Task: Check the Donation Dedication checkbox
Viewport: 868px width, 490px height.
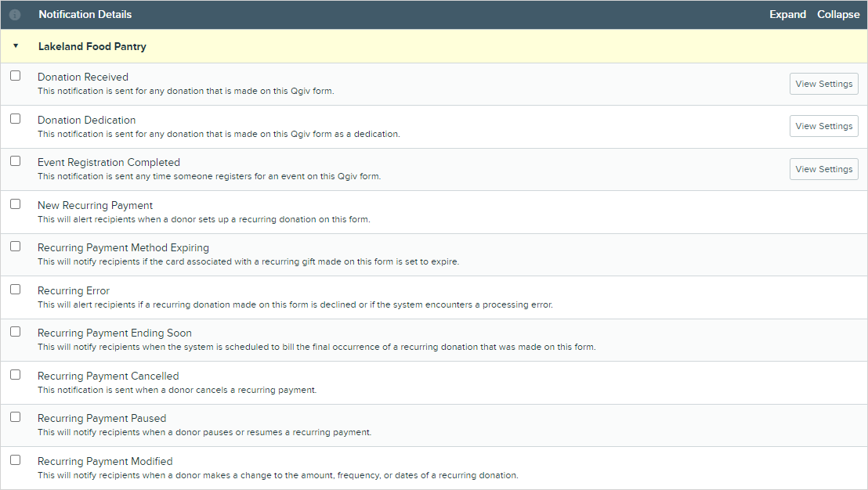Action: [x=16, y=119]
